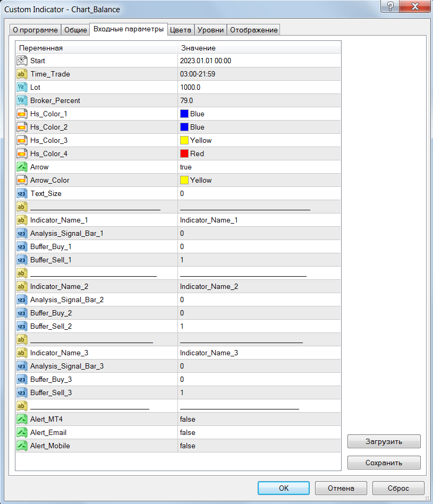Click the color icon beside Hs_Color_1

[x=22, y=114]
